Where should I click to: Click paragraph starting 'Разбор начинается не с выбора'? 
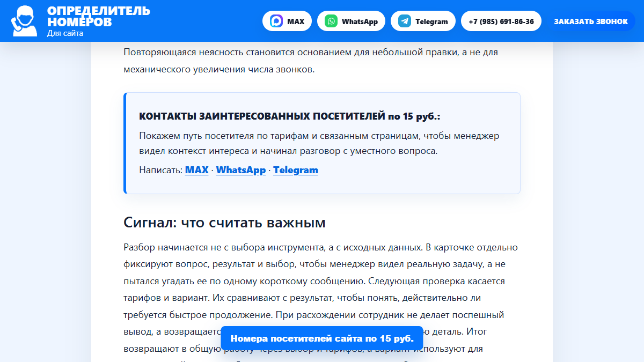pyautogui.click(x=320, y=301)
